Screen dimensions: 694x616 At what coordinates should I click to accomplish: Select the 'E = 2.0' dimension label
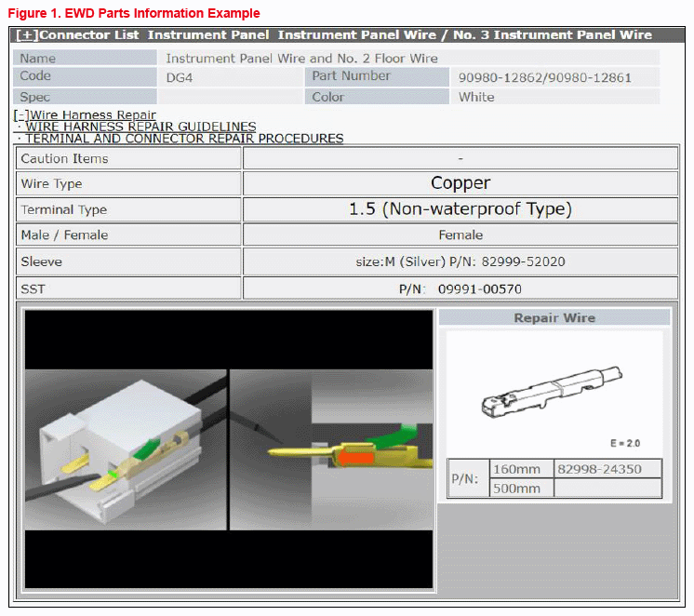[x=625, y=443]
